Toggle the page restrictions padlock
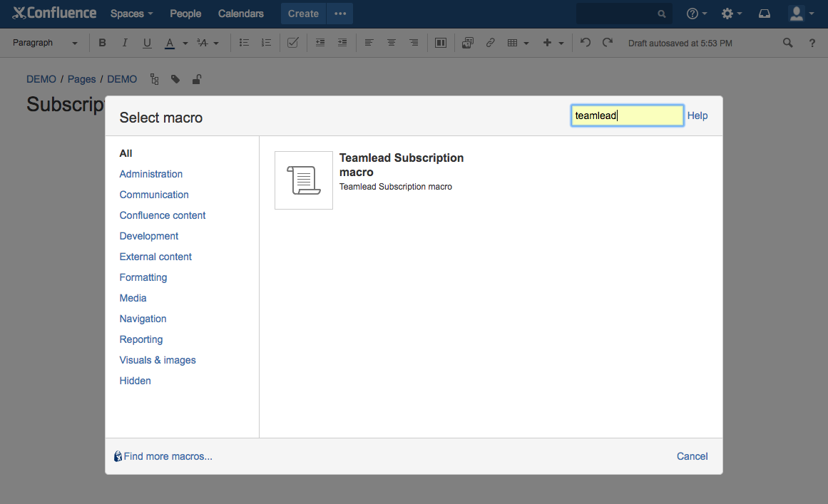This screenshot has height=504, width=828. coord(197,79)
